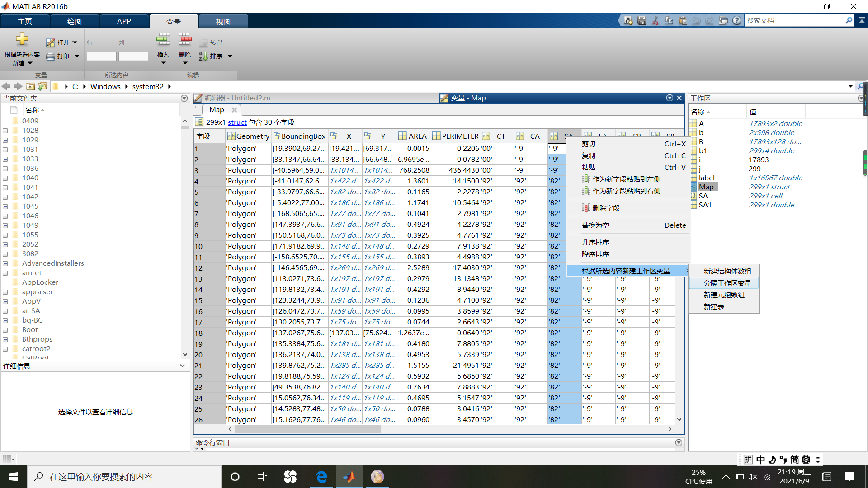Collapse the details (详细信息) panel chevron
Image resolution: width=868 pixels, height=488 pixels.
click(182, 366)
